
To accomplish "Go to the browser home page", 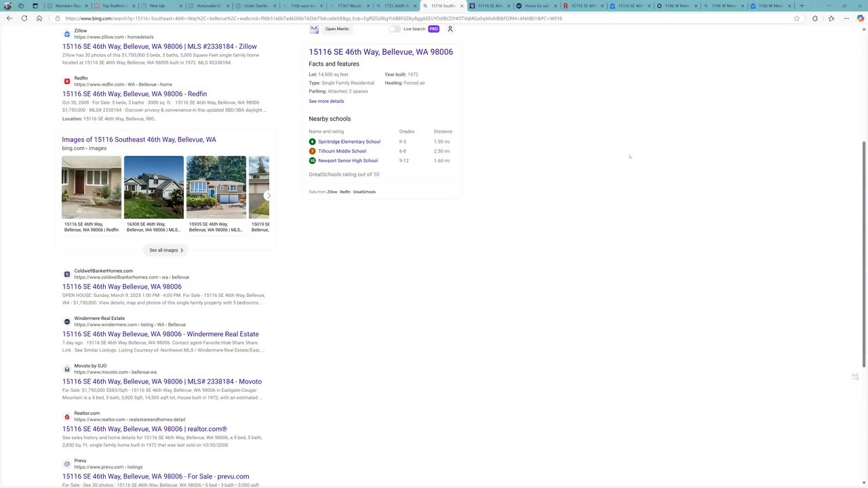I will point(39,18).
